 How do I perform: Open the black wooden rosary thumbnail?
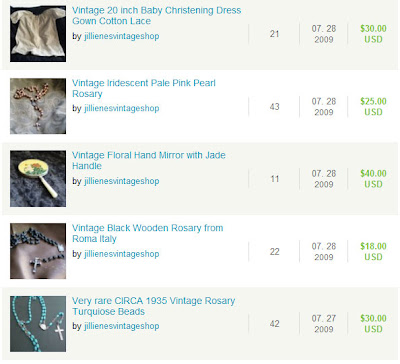38,251
